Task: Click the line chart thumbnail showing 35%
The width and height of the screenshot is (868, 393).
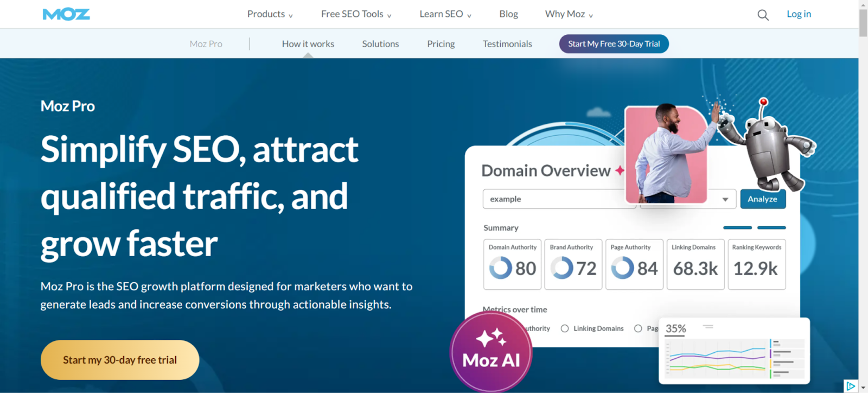Action: tap(734, 351)
